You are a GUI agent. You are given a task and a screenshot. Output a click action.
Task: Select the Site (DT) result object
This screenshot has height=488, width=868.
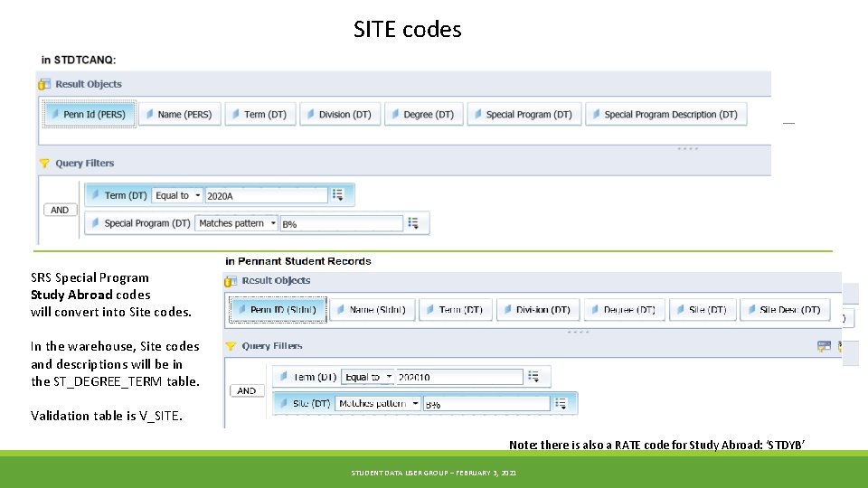point(703,309)
